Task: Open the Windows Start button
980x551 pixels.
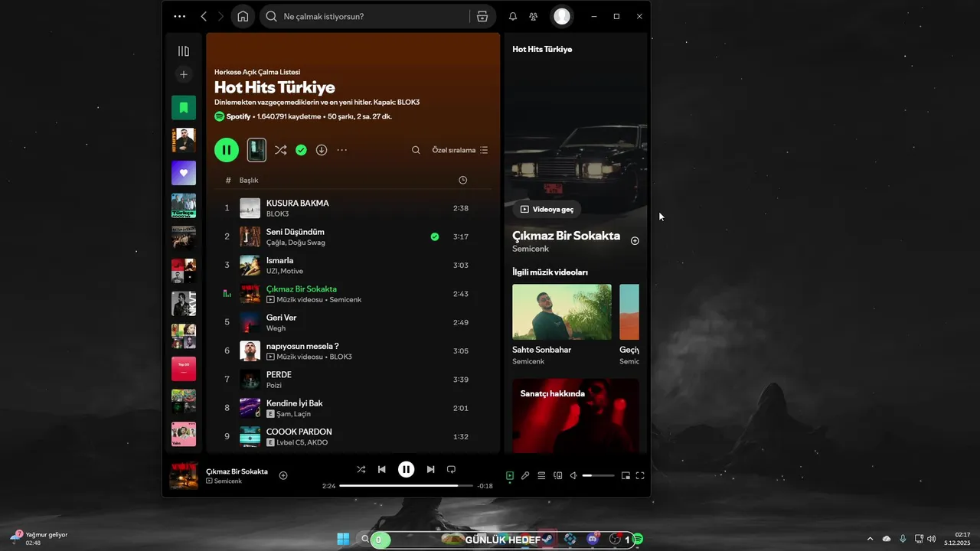Action: tap(343, 540)
